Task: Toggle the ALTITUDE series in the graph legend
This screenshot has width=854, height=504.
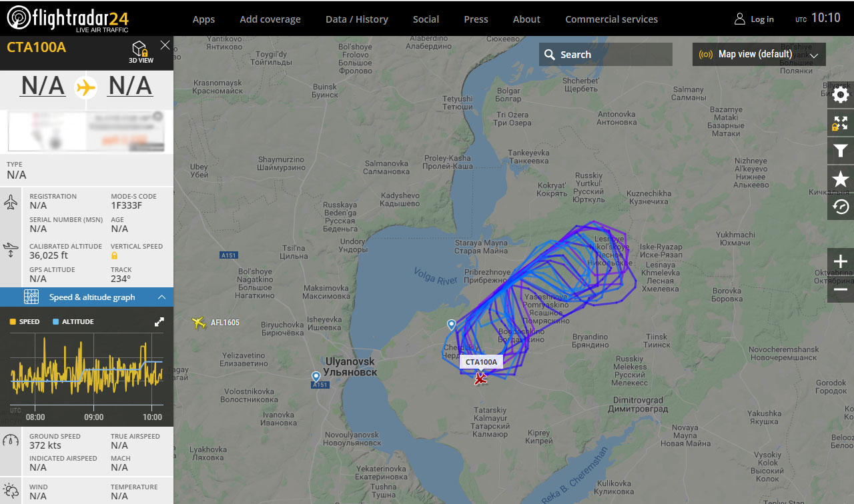Action: coord(73,322)
